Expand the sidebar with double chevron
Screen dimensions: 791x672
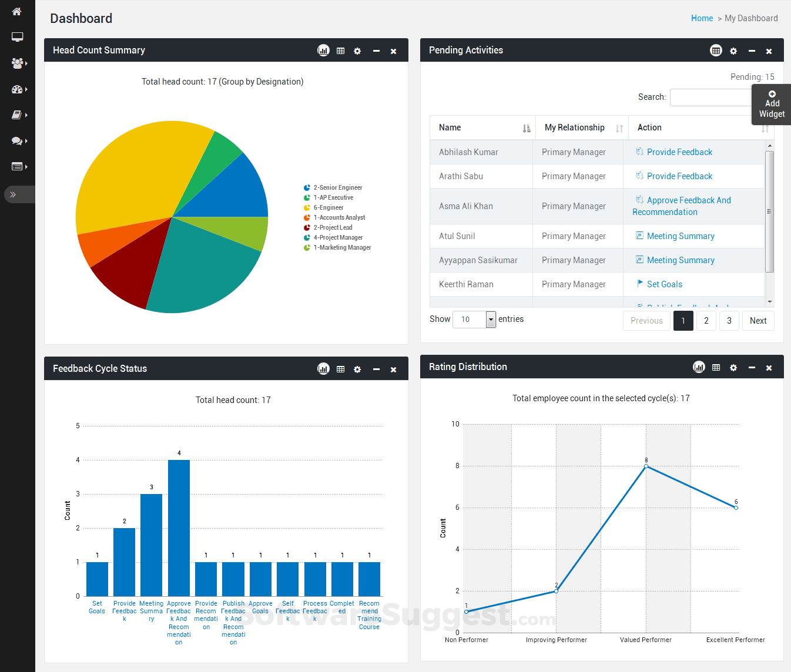(x=13, y=194)
